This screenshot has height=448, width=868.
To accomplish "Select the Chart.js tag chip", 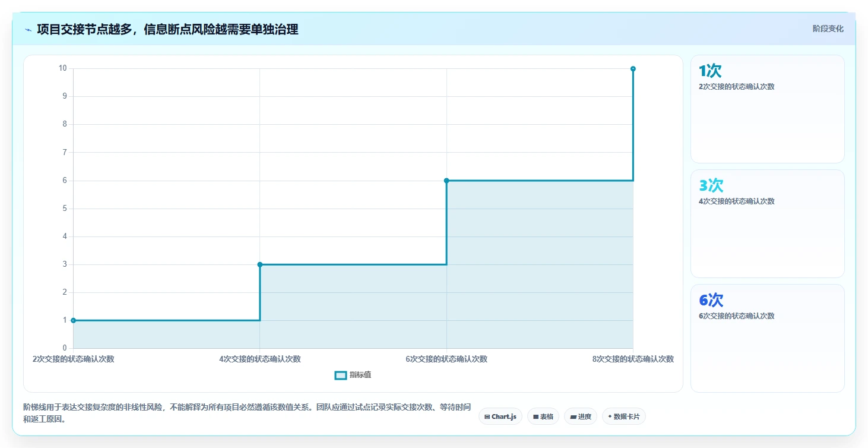I will point(500,417).
